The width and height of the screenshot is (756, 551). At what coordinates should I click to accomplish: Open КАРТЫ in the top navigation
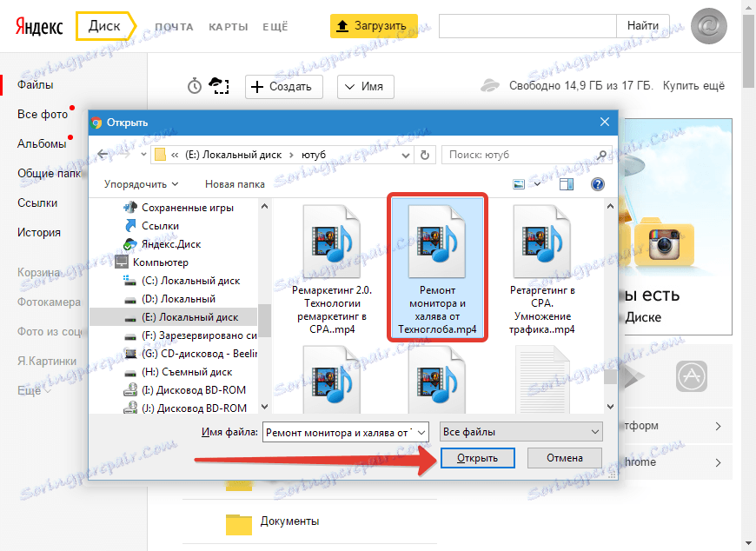pos(229,27)
